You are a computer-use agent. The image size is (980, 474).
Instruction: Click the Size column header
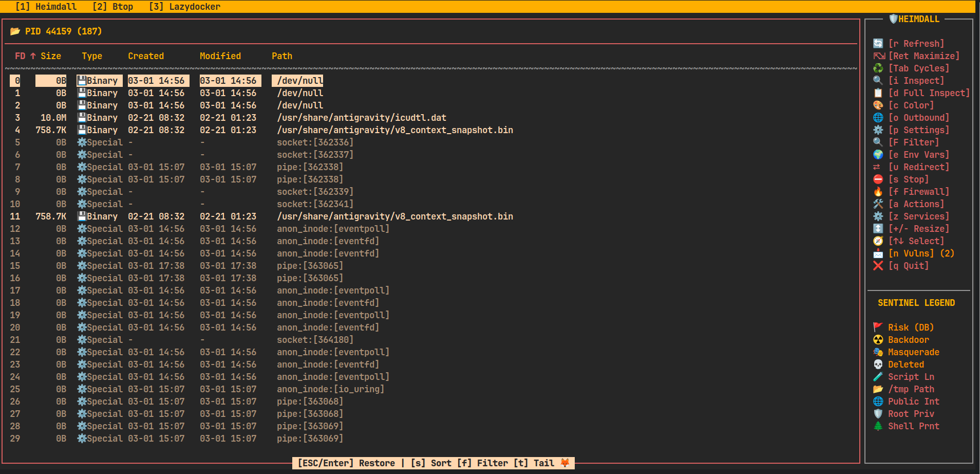[x=51, y=56]
